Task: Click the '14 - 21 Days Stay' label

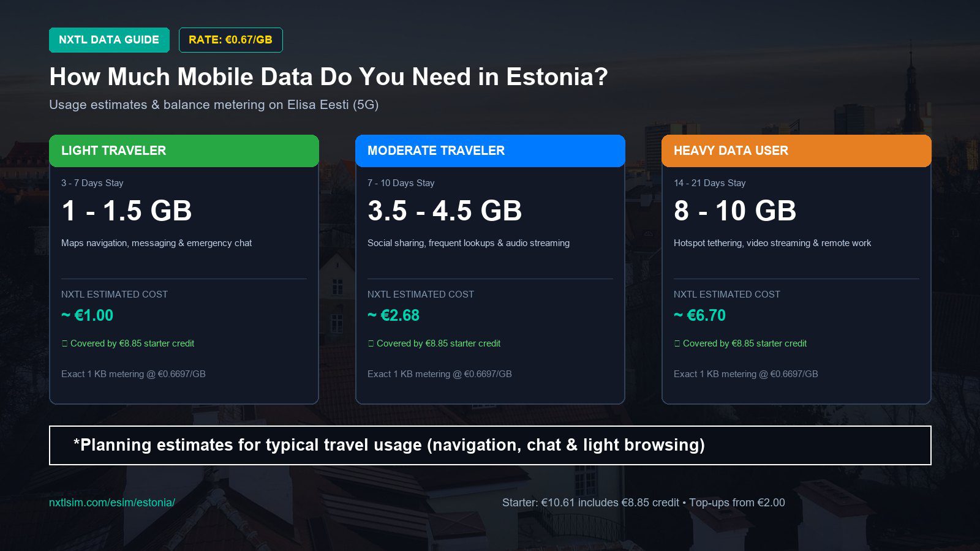Action: [710, 183]
